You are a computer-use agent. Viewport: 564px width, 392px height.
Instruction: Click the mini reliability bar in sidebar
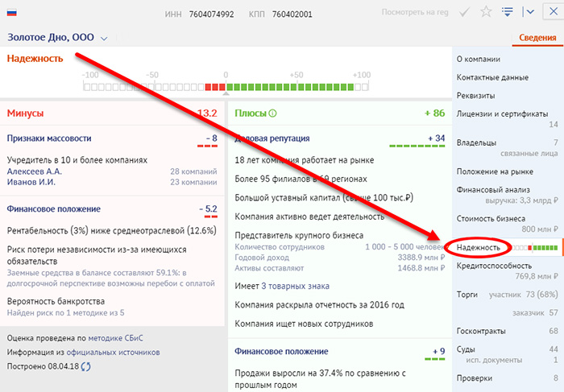pos(535,248)
